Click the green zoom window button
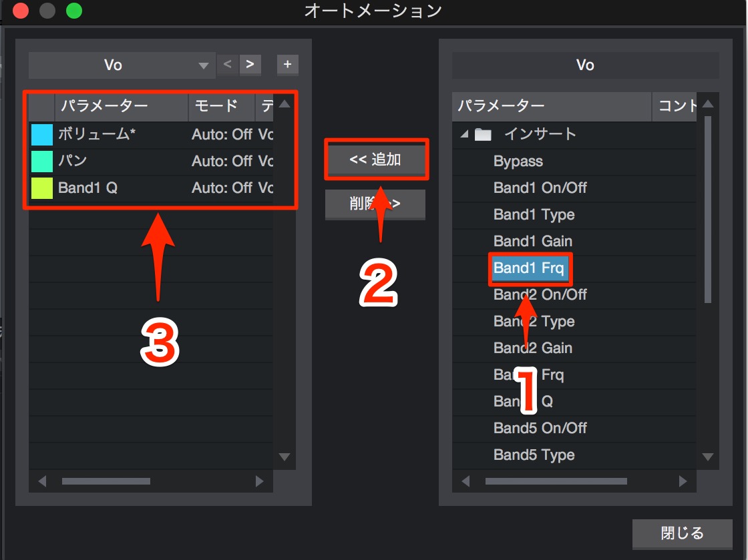Image resolution: width=748 pixels, height=560 pixels. pos(74,11)
